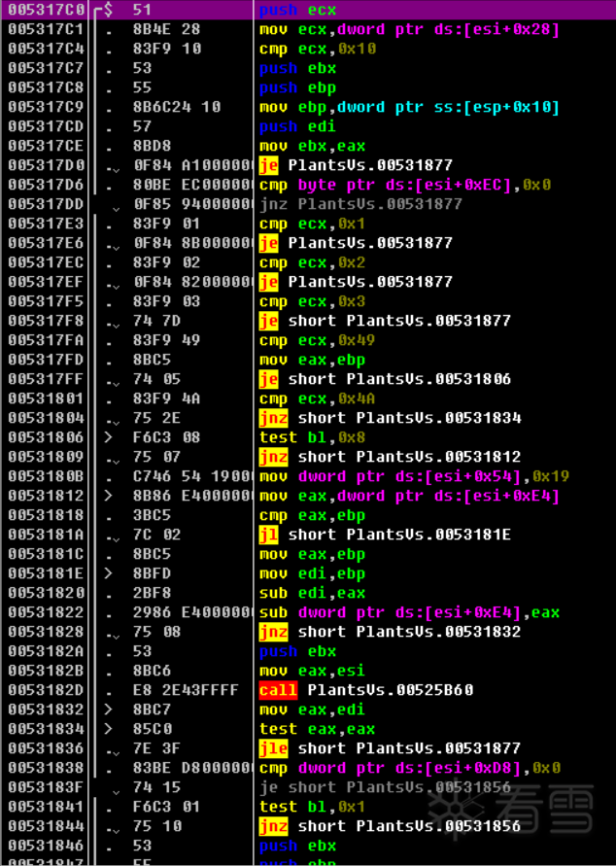Image resolution: width=616 pixels, height=866 pixels.
Task: Click 'mov eax,dword ptr ds:[esi+0xE4]' instruction
Action: coord(409,496)
